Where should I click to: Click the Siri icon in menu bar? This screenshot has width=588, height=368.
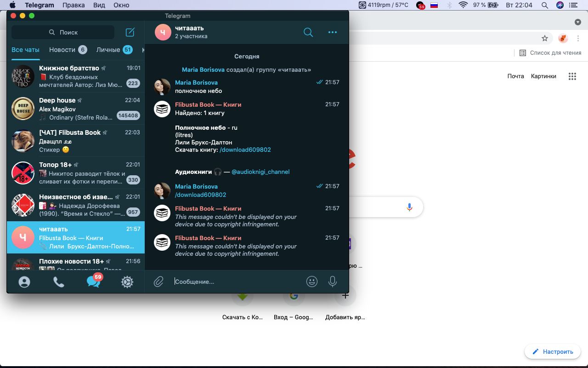pos(560,5)
